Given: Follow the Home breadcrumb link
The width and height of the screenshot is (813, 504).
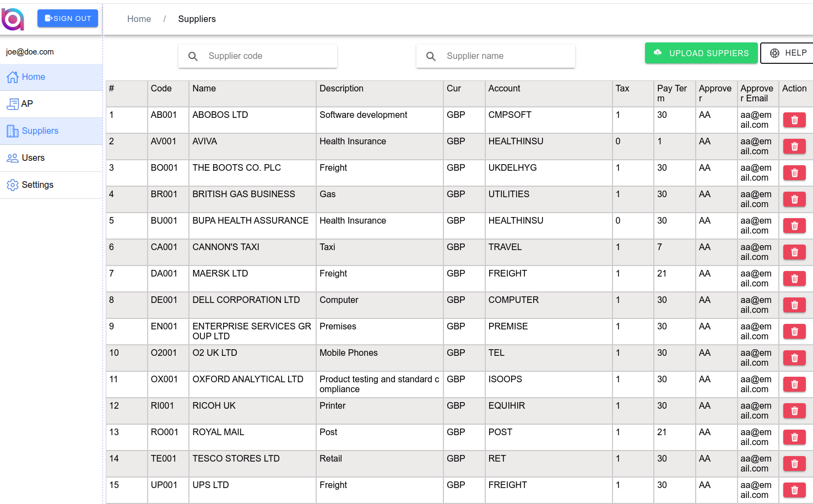Looking at the screenshot, I should tap(139, 19).
